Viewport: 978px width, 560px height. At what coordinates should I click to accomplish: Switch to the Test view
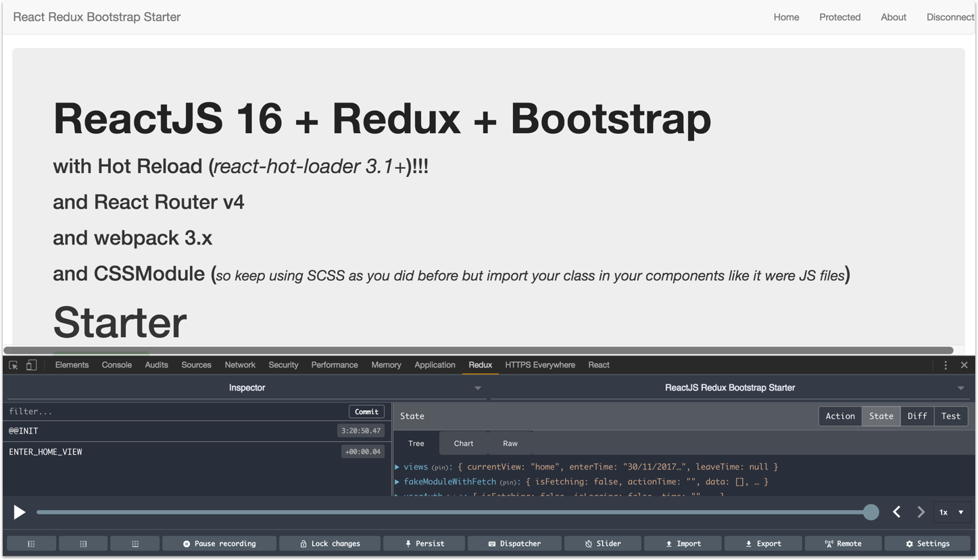click(x=951, y=416)
